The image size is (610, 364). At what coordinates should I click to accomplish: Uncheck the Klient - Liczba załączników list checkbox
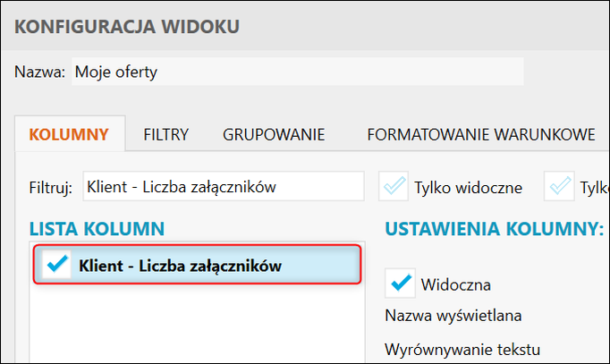tap(56, 265)
